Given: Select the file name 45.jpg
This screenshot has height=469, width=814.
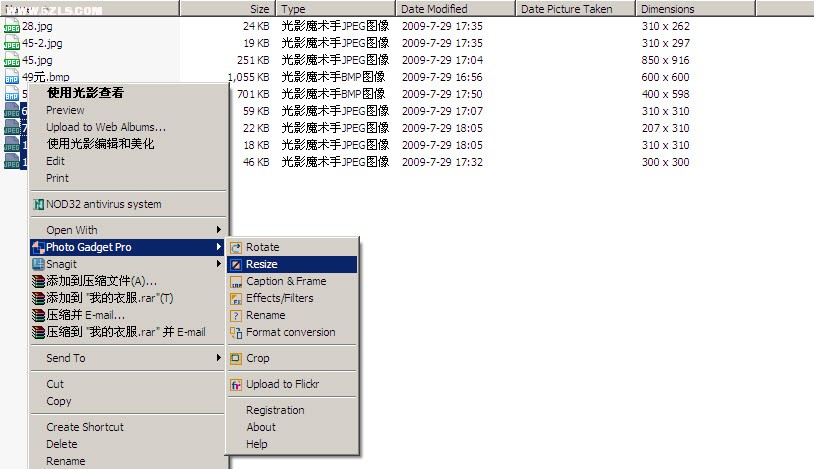Looking at the screenshot, I should (37, 60).
